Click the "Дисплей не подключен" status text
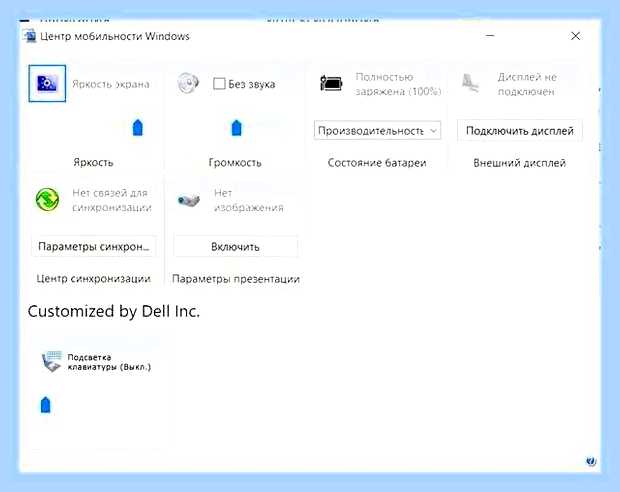This screenshot has width=620, height=492. coord(527,84)
